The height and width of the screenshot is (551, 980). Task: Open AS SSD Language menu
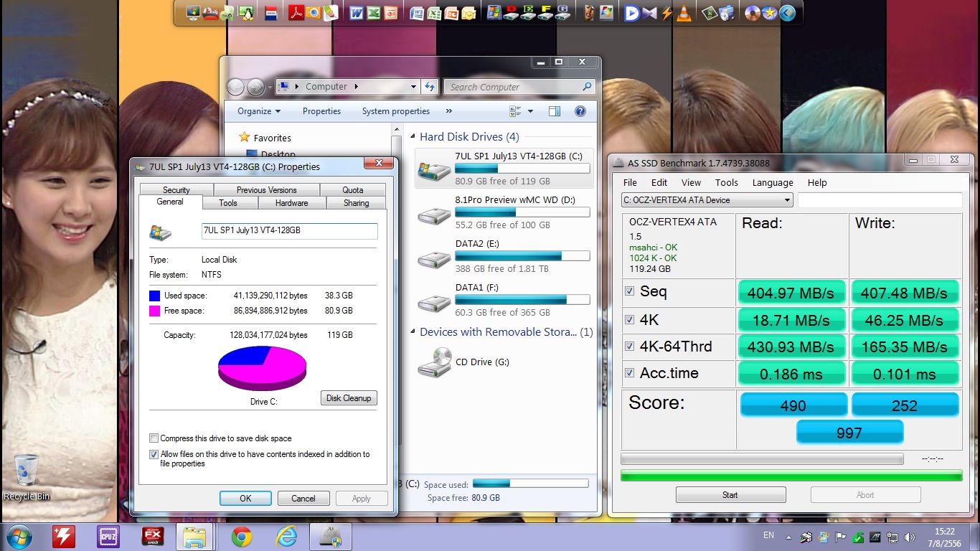(x=773, y=182)
